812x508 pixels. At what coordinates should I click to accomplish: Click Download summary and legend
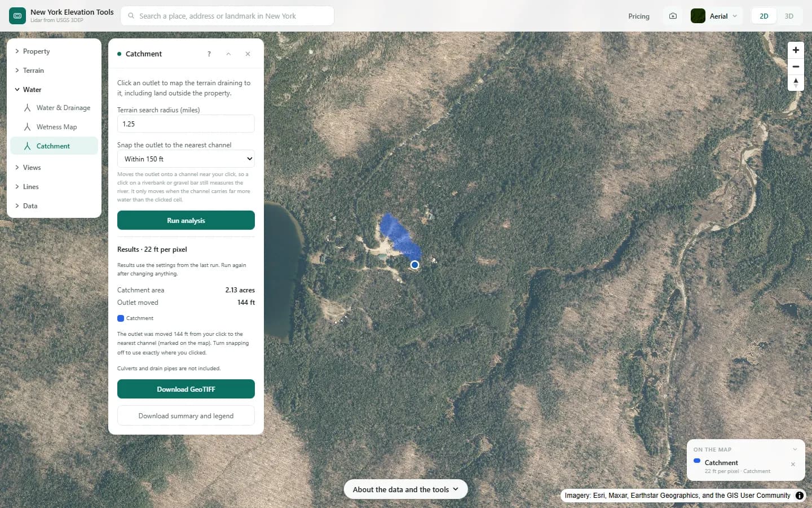coord(186,415)
